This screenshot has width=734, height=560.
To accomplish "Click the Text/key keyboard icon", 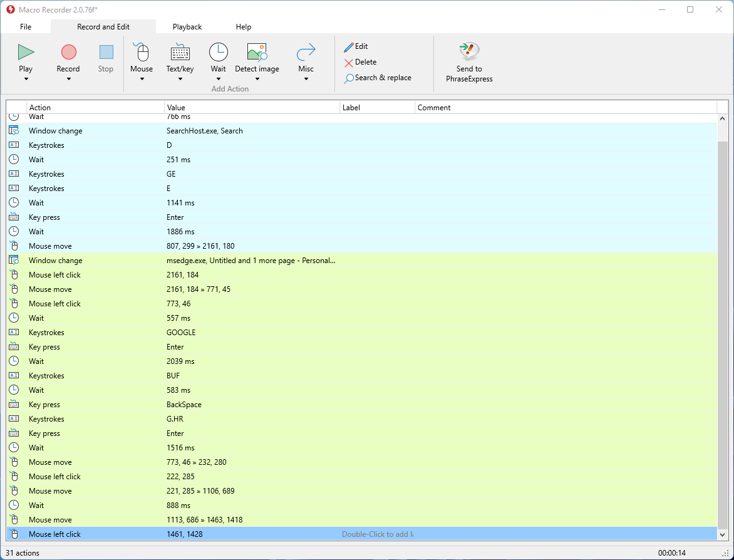I will click(180, 52).
